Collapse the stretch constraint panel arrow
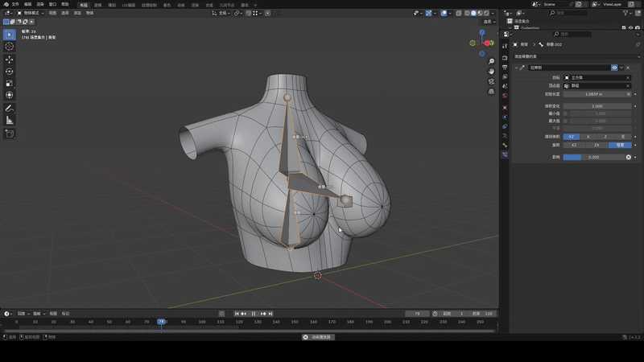 (x=516, y=68)
